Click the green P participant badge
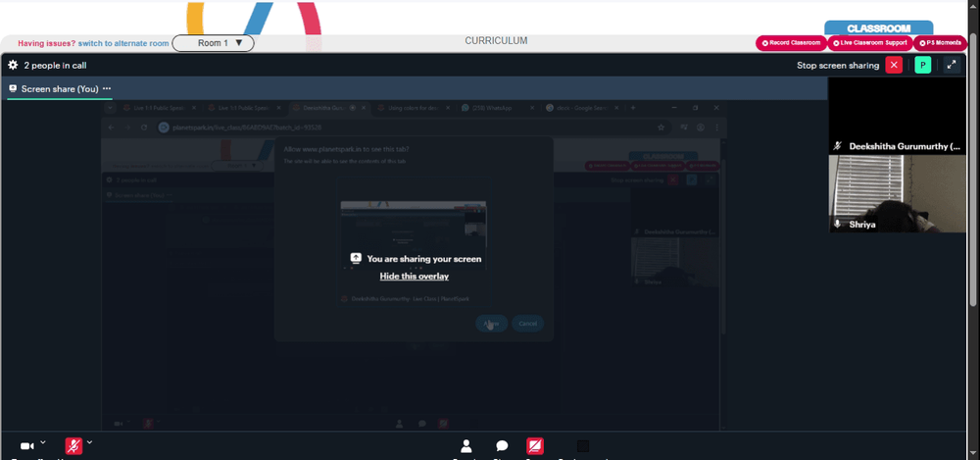 pos(923,65)
